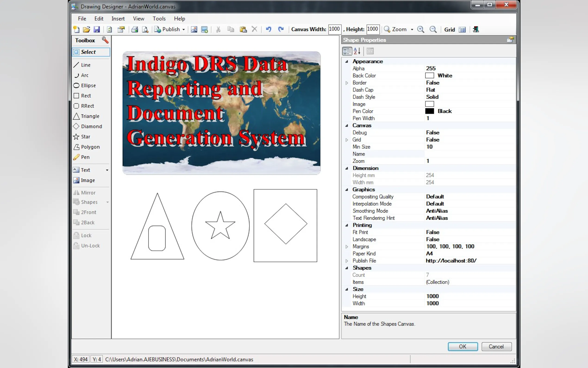Activate the Select tool in Toolbox

(91, 52)
